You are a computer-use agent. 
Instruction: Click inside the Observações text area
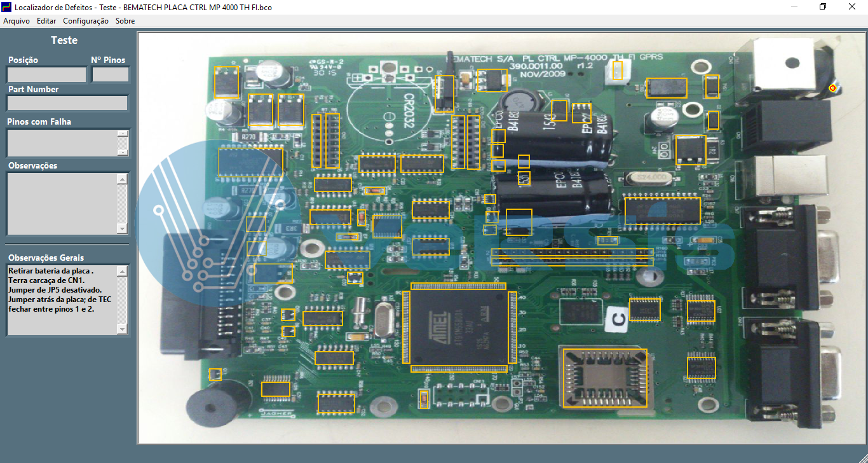tap(62, 204)
